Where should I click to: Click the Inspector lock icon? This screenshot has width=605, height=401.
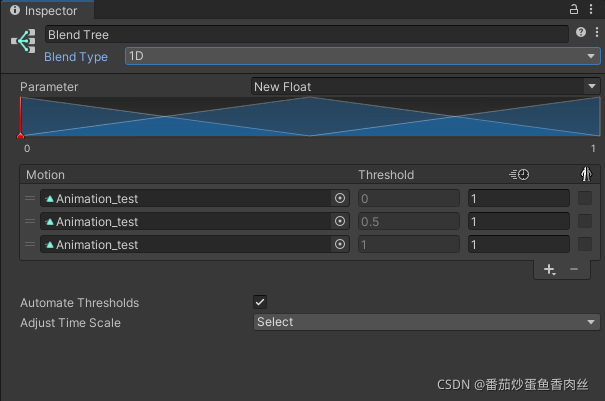(x=574, y=9)
